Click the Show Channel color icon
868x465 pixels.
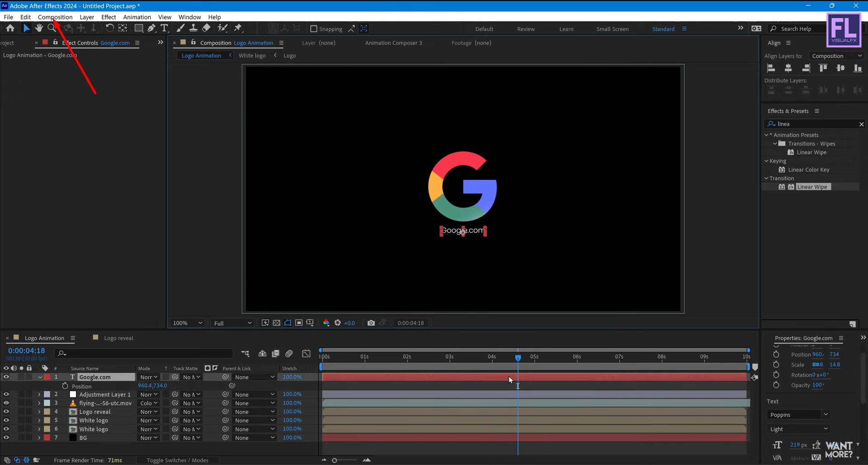click(326, 323)
